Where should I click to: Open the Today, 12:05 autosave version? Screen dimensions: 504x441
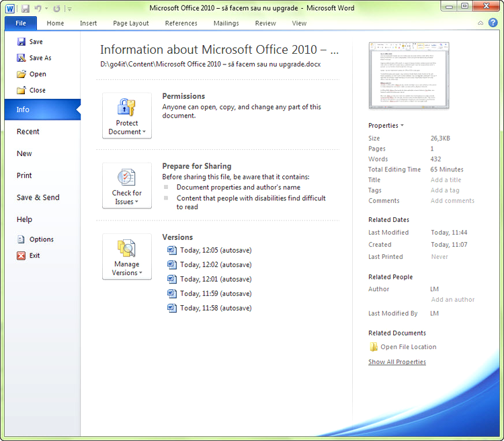coord(210,250)
